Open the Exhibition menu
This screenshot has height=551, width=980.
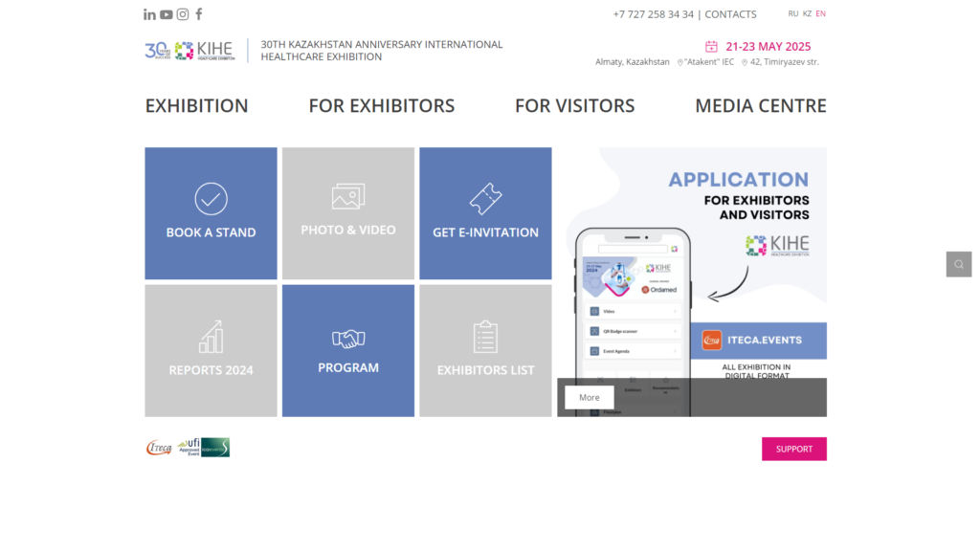point(197,105)
